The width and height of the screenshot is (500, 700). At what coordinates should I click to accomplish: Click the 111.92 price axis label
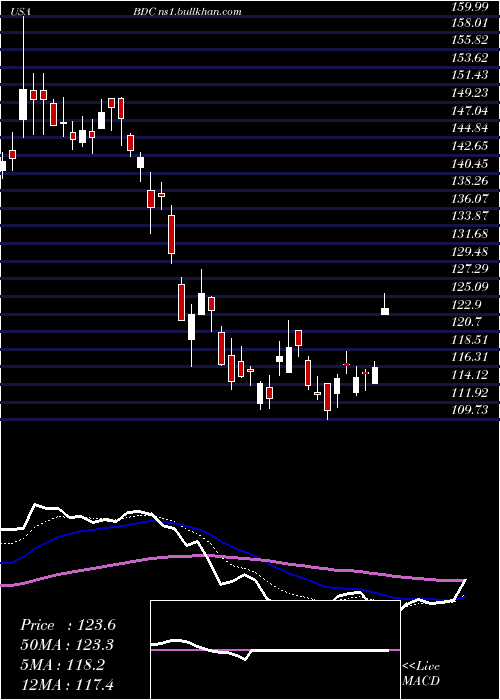[x=469, y=392]
